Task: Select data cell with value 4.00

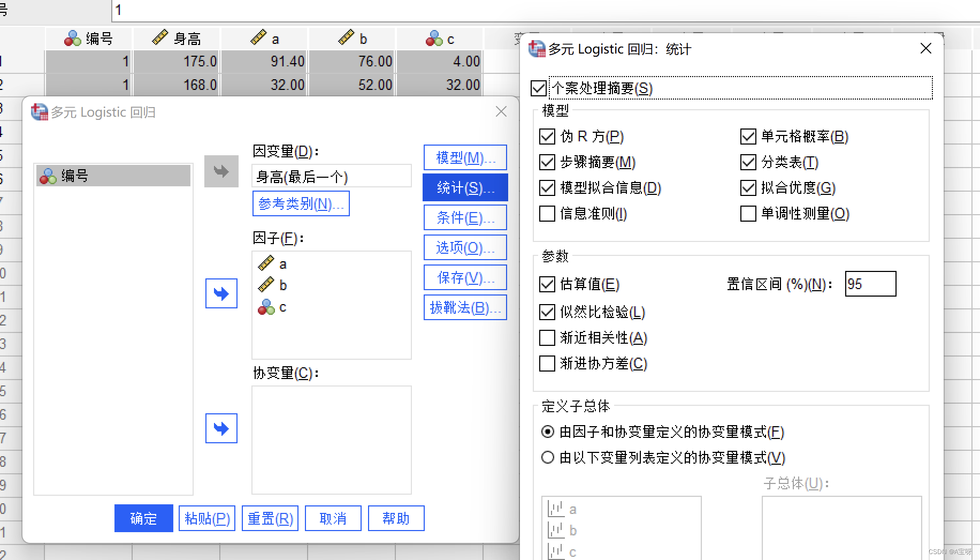Action: (x=439, y=61)
